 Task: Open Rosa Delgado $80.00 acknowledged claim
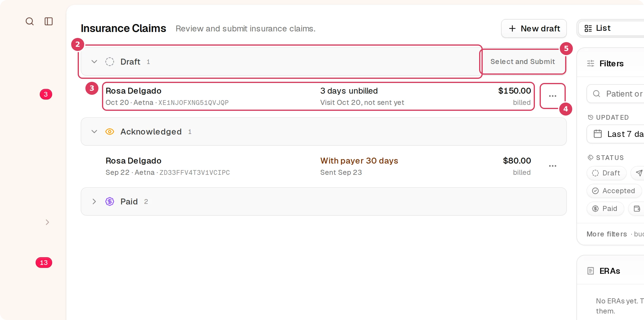coord(318,166)
